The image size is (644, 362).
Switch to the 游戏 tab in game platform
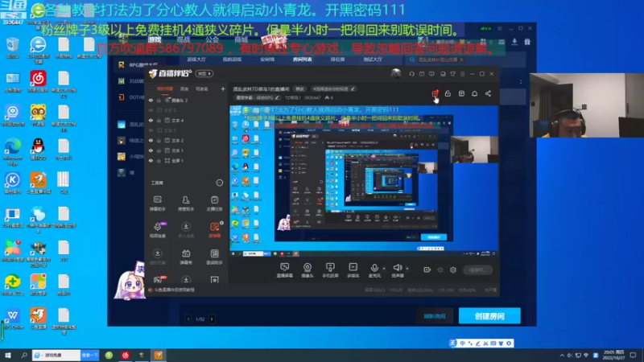pyautogui.click(x=155, y=39)
